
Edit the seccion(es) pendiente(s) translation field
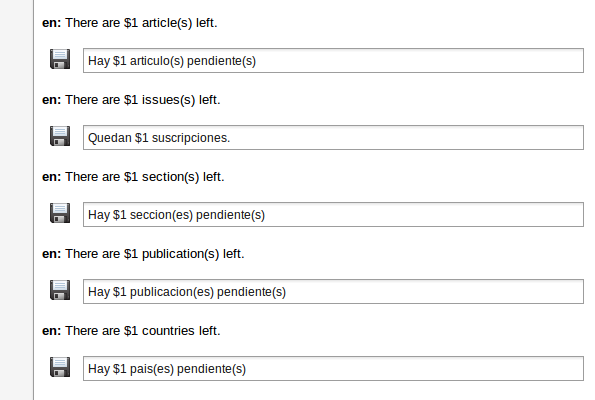(333, 215)
